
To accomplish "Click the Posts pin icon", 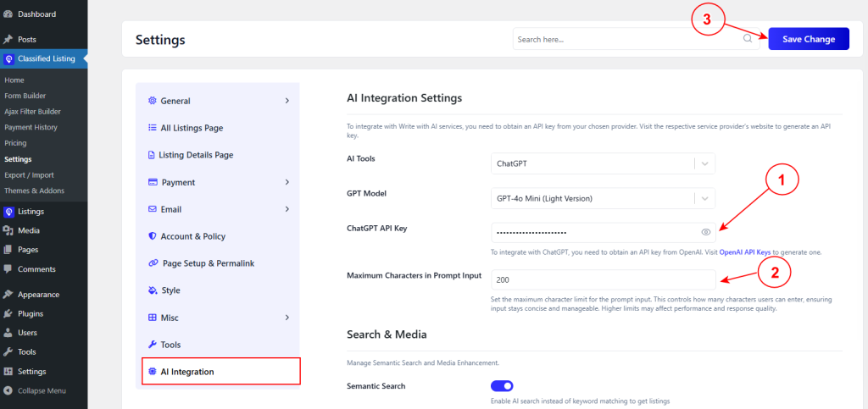I will point(8,40).
